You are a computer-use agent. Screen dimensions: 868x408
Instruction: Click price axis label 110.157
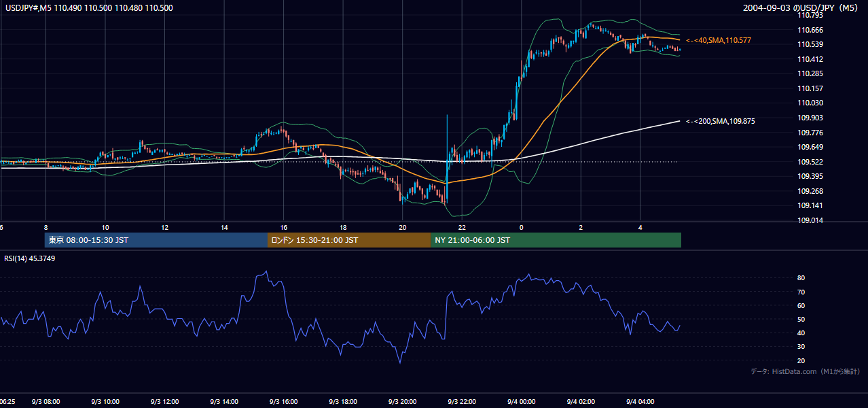[809, 88]
